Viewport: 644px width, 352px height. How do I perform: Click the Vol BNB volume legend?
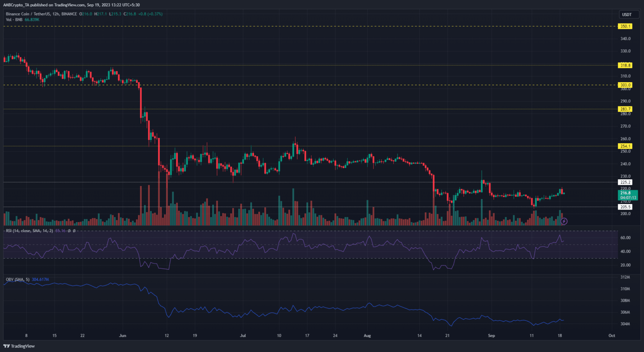point(15,20)
